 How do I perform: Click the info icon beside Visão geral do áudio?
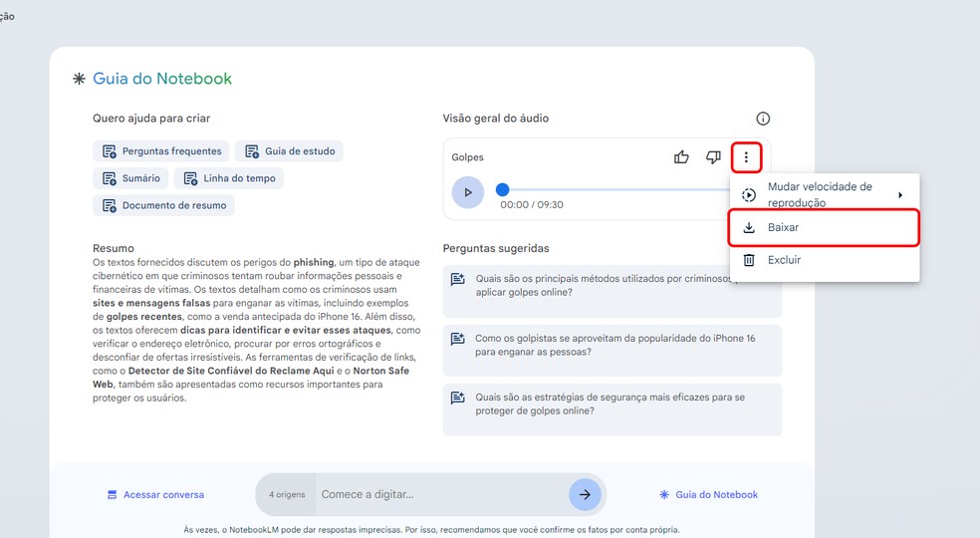point(763,119)
